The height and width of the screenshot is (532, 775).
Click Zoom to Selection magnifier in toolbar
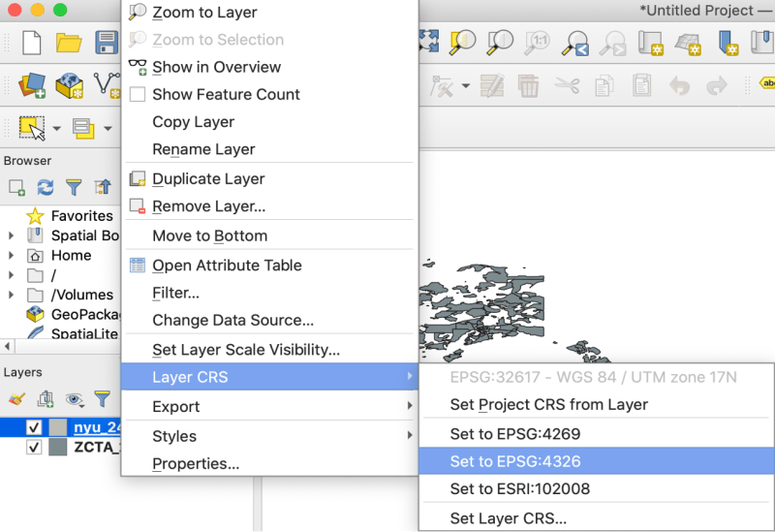pyautogui.click(x=463, y=43)
